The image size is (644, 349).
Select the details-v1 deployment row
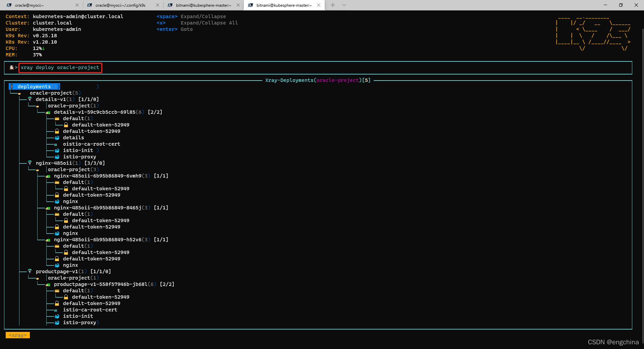click(x=67, y=99)
